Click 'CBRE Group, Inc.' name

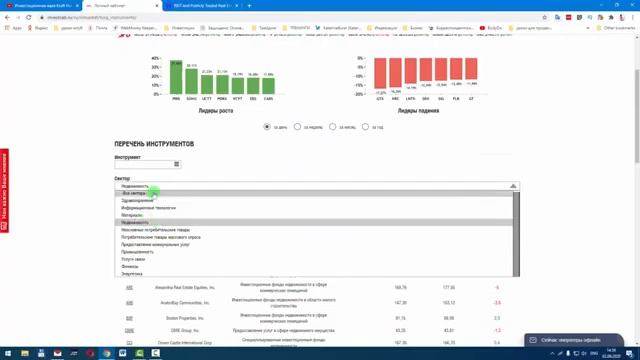pos(185,331)
